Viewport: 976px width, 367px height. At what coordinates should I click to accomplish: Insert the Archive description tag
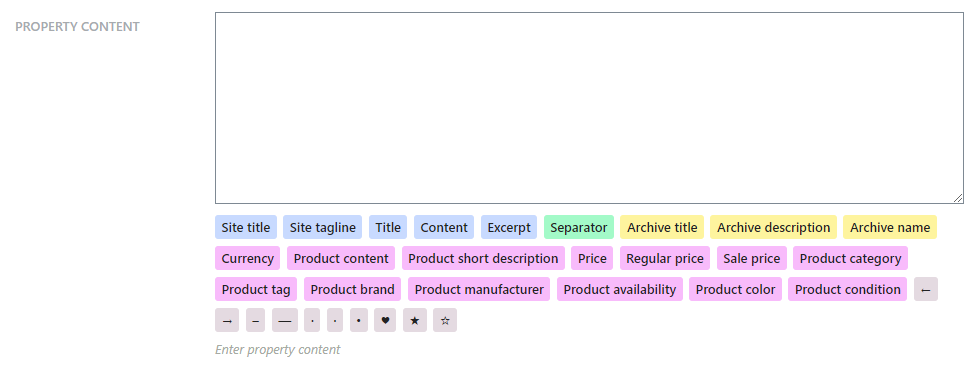774,227
